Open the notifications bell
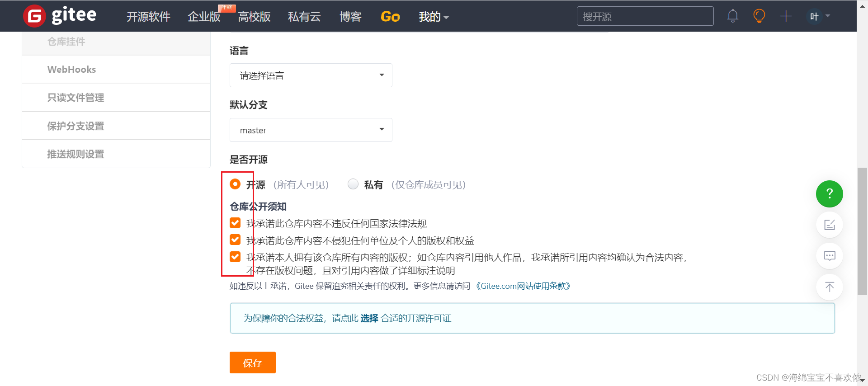 [733, 16]
